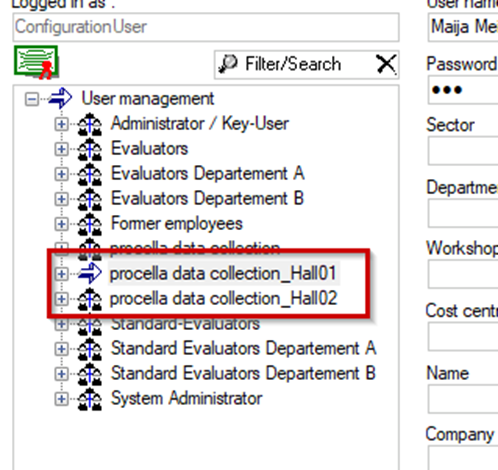Click the Former employees group icon
Viewport: 498px width, 470px height.
pos(90,224)
